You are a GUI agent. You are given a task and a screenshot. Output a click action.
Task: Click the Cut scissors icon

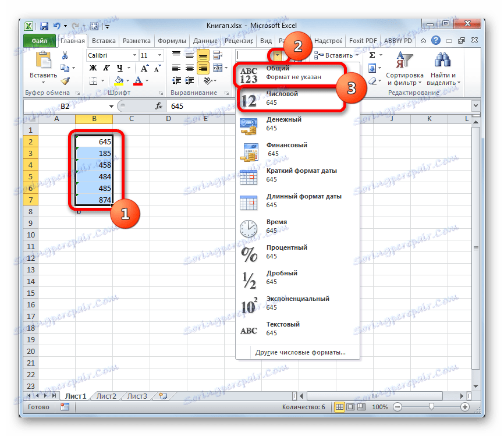[65, 56]
